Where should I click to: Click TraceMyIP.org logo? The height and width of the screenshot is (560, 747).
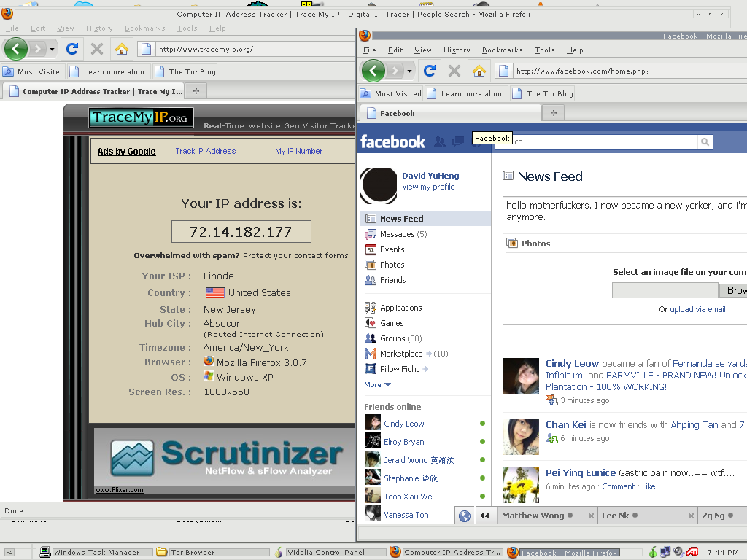pyautogui.click(x=141, y=117)
